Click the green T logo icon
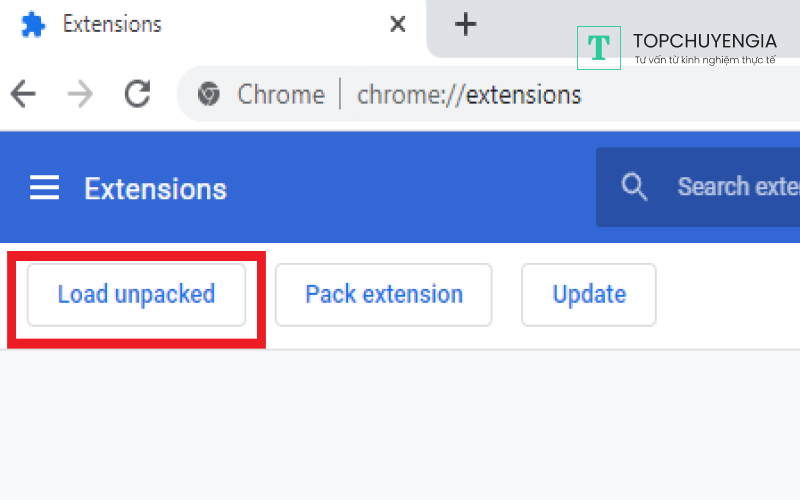 pyautogui.click(x=599, y=47)
